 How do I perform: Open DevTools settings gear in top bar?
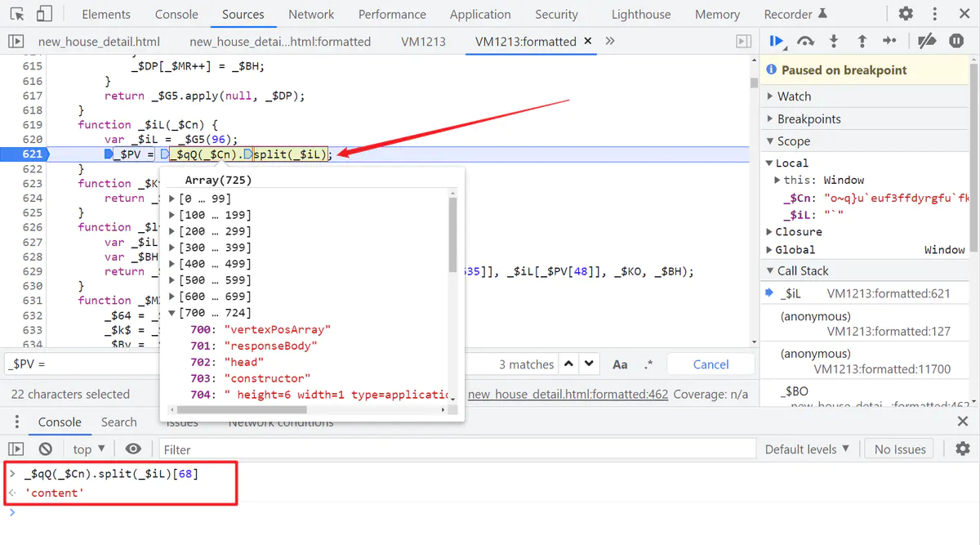click(x=906, y=14)
